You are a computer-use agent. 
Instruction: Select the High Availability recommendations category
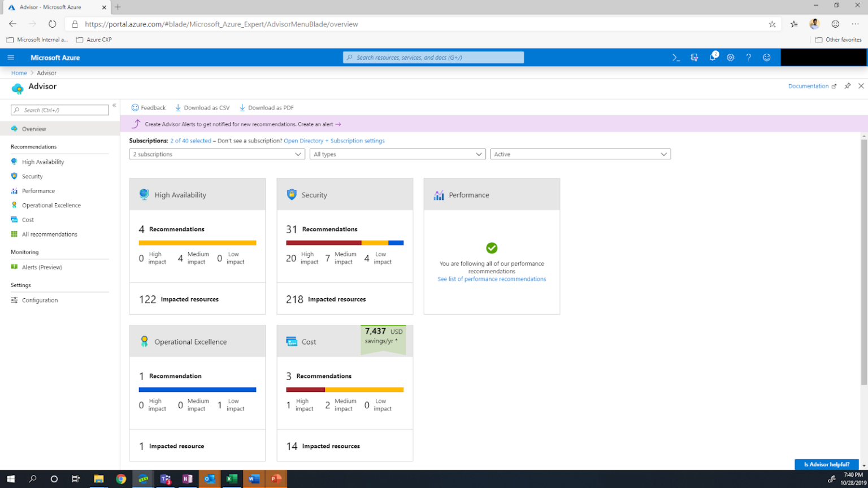point(42,162)
